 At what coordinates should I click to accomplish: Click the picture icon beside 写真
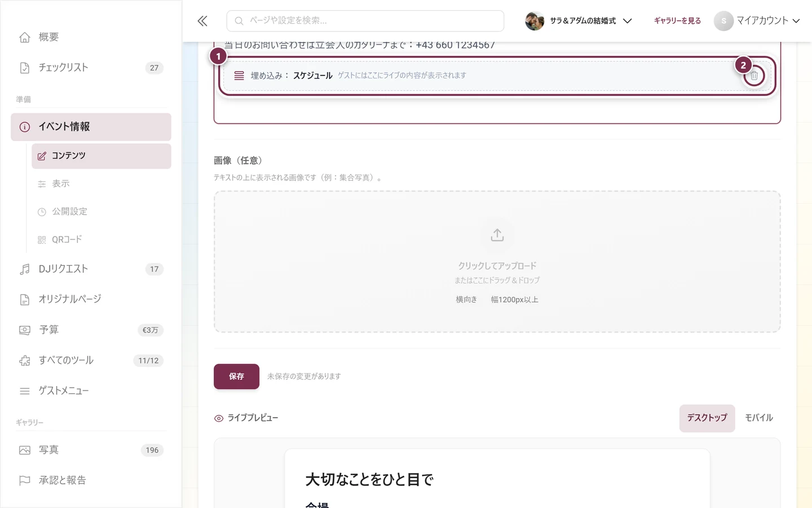click(25, 450)
